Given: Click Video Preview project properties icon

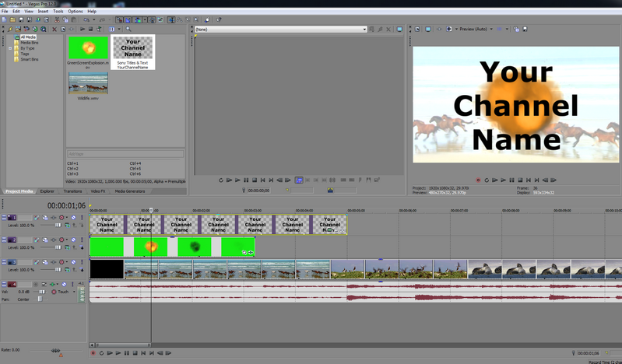Looking at the screenshot, I should [x=417, y=29].
